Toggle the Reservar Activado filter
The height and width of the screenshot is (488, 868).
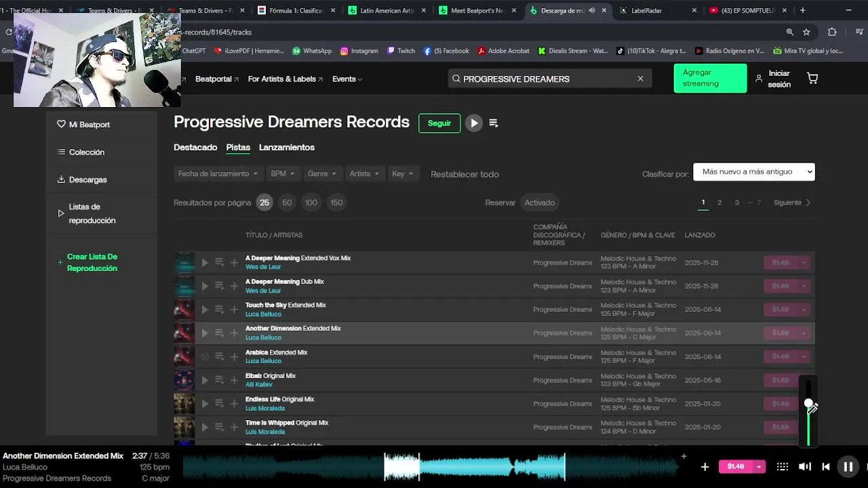540,203
